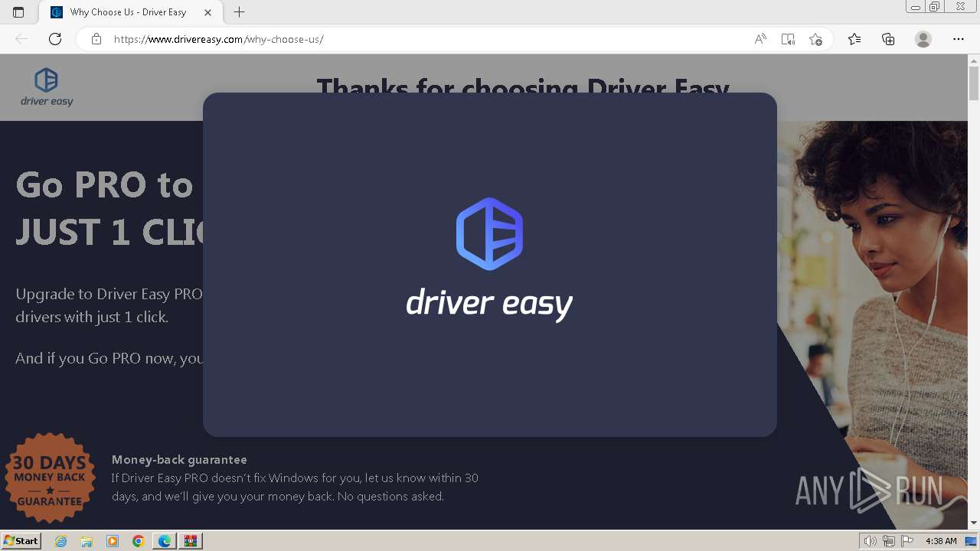980x551 pixels.
Task: Click the volume speaker tray icon
Action: pos(871,541)
